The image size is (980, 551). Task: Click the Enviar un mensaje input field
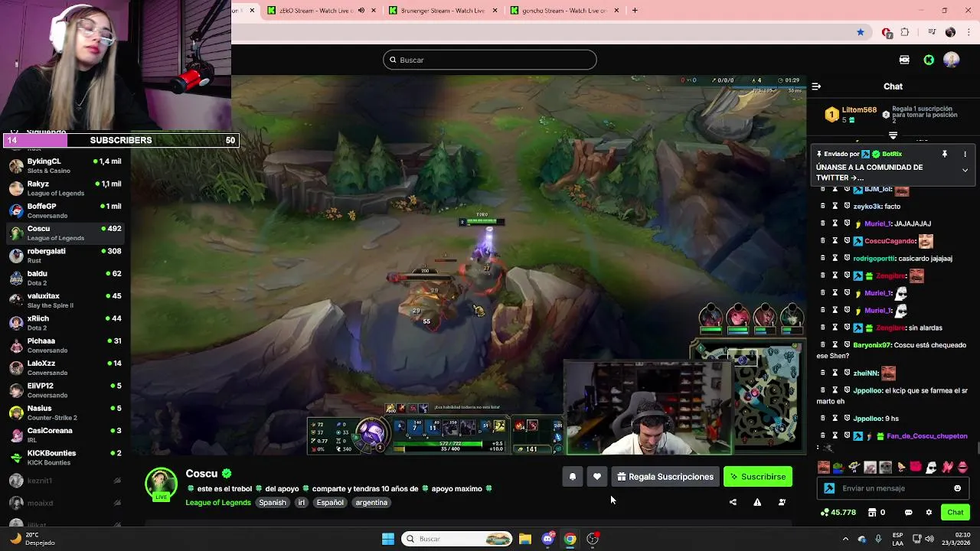coord(892,488)
